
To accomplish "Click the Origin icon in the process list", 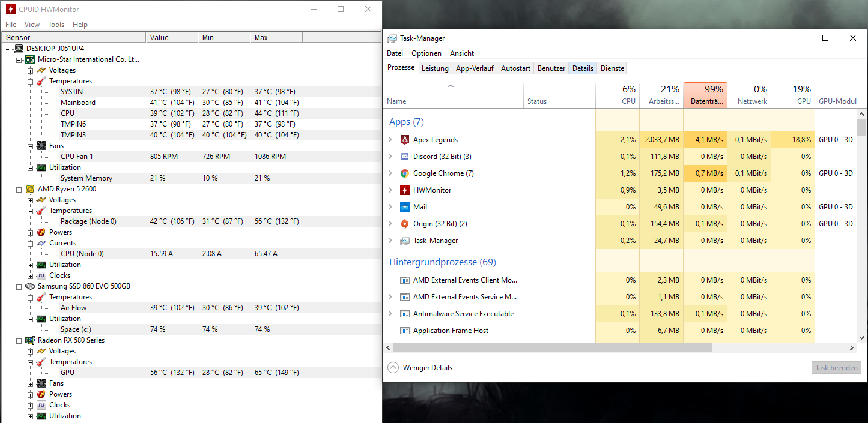I will click(405, 224).
